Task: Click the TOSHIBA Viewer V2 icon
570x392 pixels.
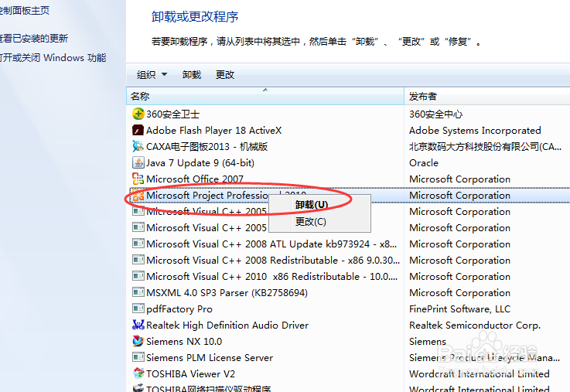Action: pyautogui.click(x=138, y=373)
